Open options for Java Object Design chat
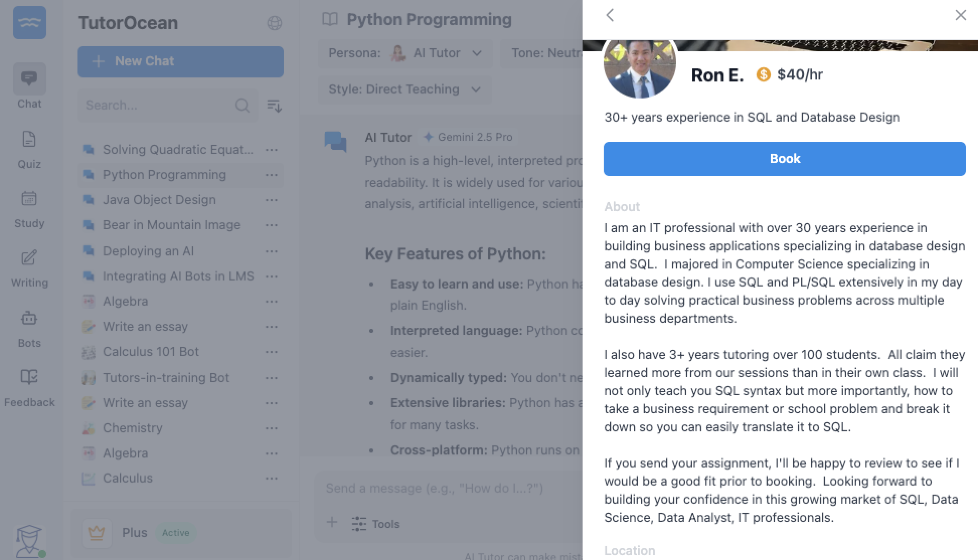The width and height of the screenshot is (978, 560). (x=272, y=200)
